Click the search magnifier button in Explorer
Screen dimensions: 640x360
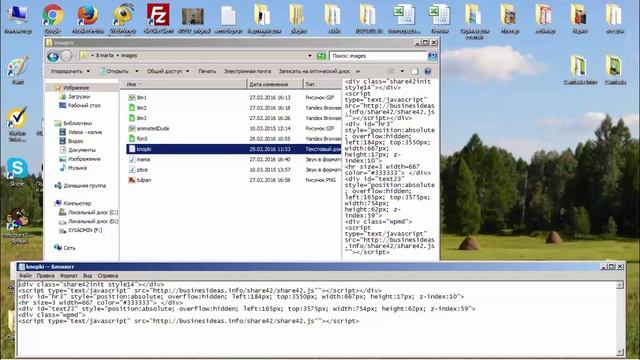[432, 56]
